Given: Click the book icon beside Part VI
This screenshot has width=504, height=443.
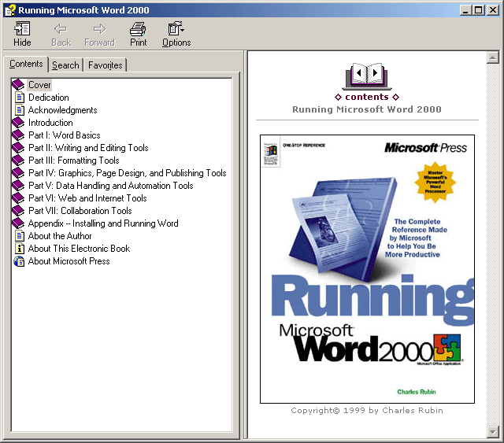Looking at the screenshot, I should point(18,198).
